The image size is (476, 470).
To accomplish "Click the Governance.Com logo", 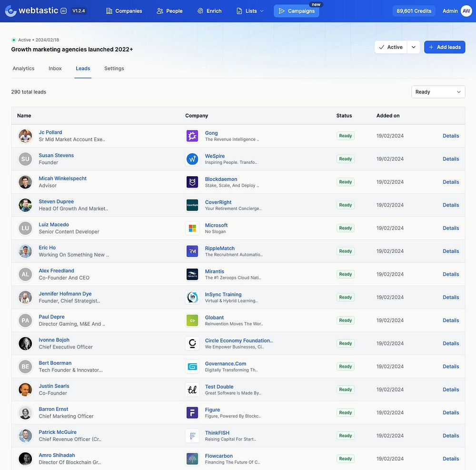I will 192,367.
